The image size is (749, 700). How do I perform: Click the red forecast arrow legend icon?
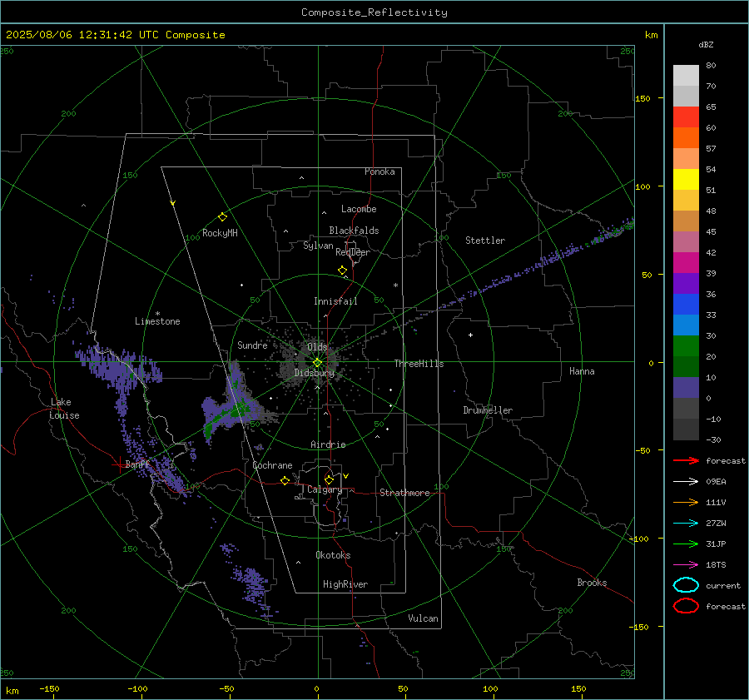(x=686, y=460)
